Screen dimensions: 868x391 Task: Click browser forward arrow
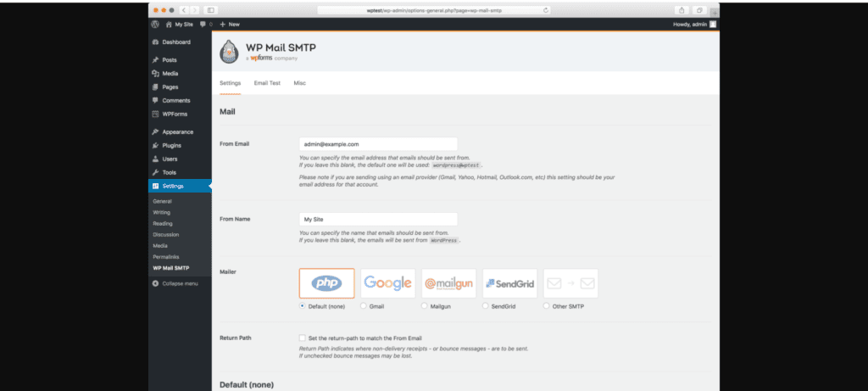coord(195,10)
